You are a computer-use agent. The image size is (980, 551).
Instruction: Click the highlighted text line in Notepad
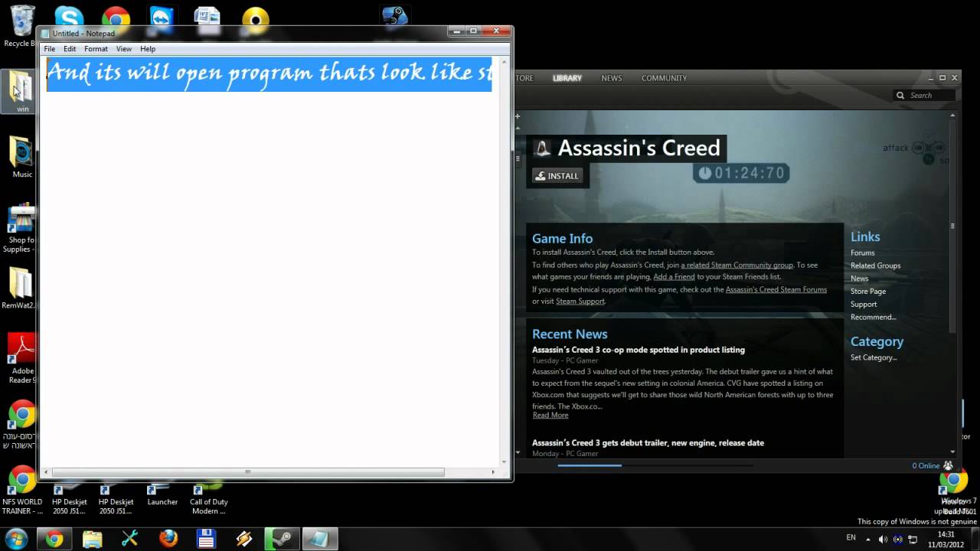(269, 74)
